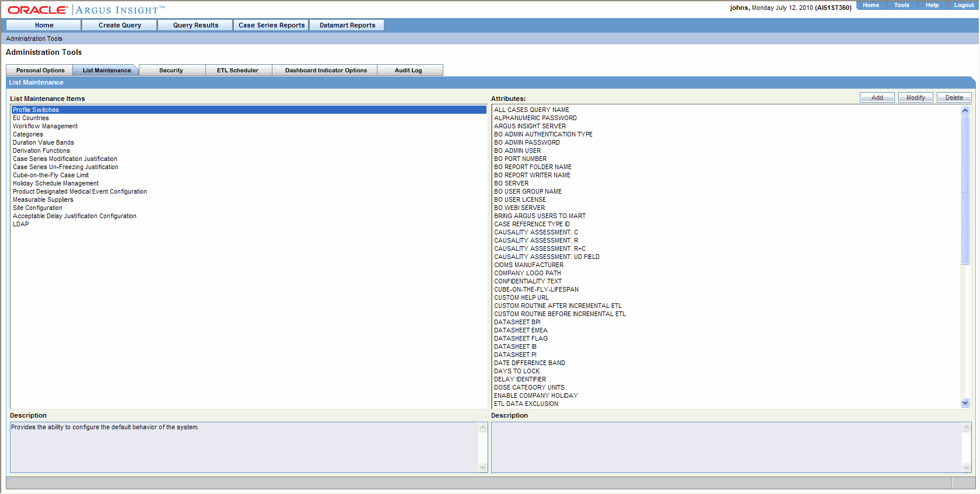The width and height of the screenshot is (980, 494).
Task: Go to Query Results tab
Action: tap(195, 25)
